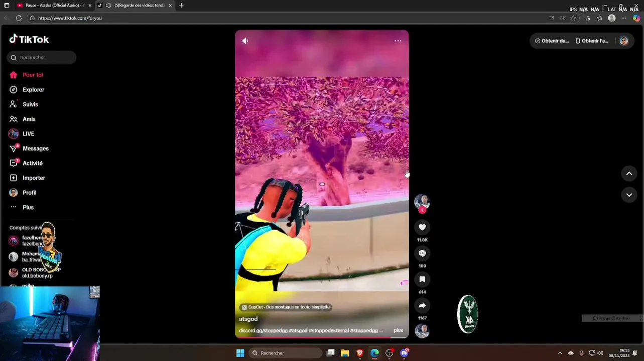The image size is (644, 361).
Task: Open volume control in system tray
Action: click(600, 353)
